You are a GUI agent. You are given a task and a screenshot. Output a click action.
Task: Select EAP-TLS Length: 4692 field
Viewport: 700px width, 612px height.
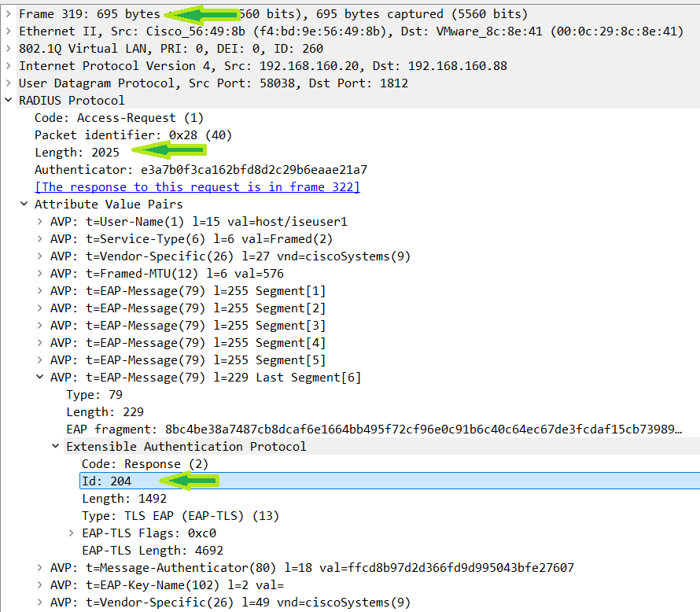pos(153,551)
